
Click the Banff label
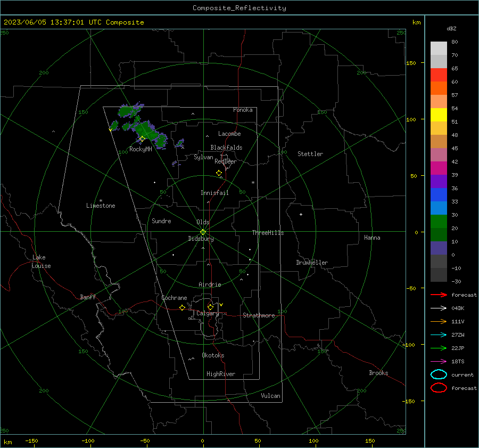tap(88, 297)
